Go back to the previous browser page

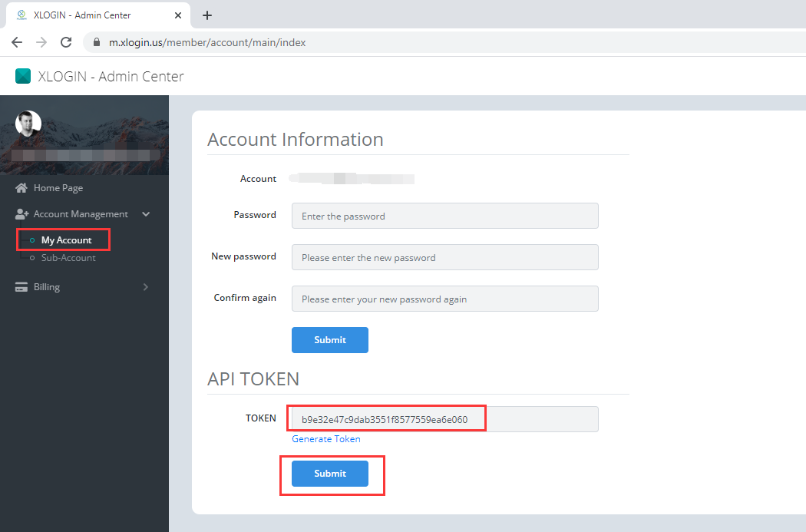point(17,42)
